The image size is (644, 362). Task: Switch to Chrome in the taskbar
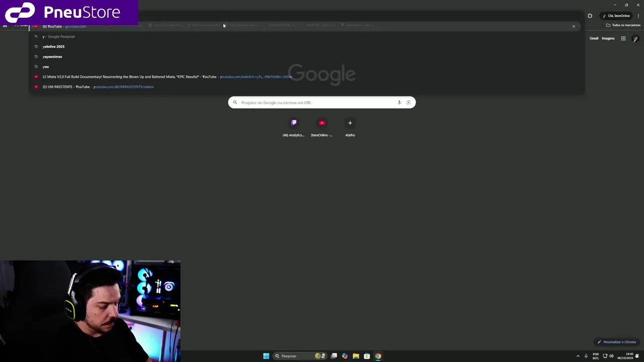[x=378, y=356]
